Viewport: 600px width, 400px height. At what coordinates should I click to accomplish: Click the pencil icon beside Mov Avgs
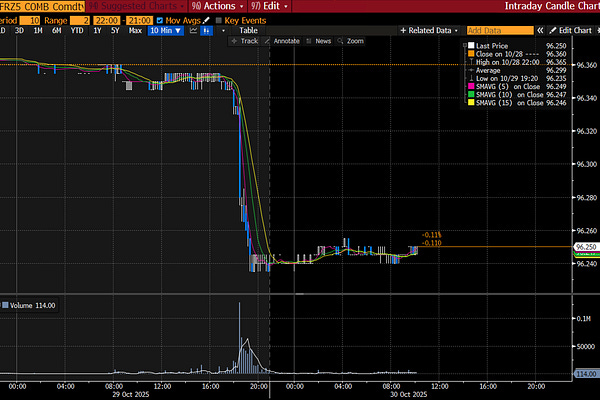tap(206, 20)
